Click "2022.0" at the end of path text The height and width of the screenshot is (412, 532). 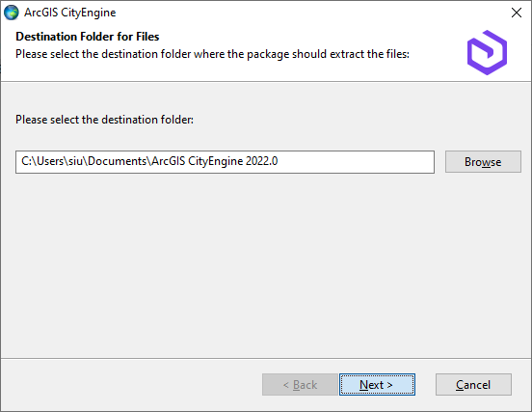click(x=261, y=161)
